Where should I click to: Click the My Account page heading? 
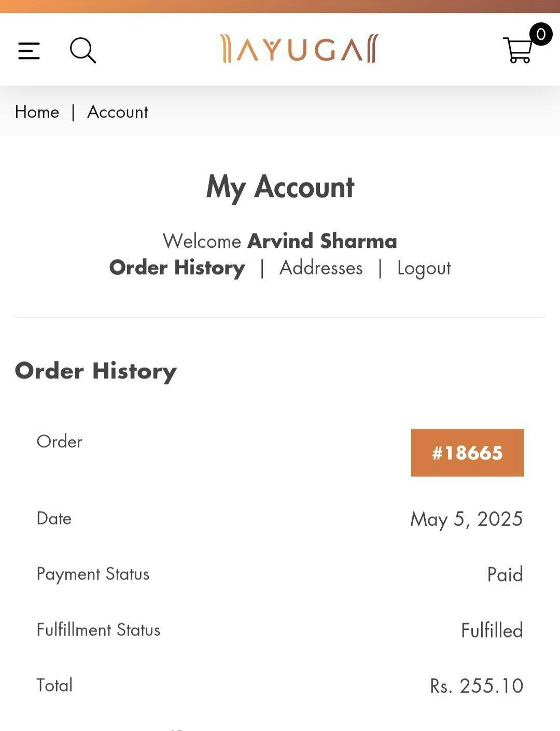(280, 187)
